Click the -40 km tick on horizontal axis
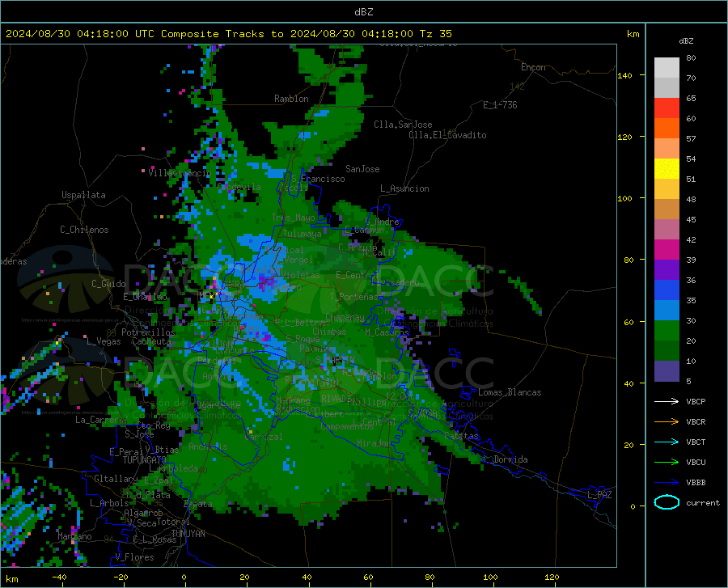728x588 pixels. [59, 577]
